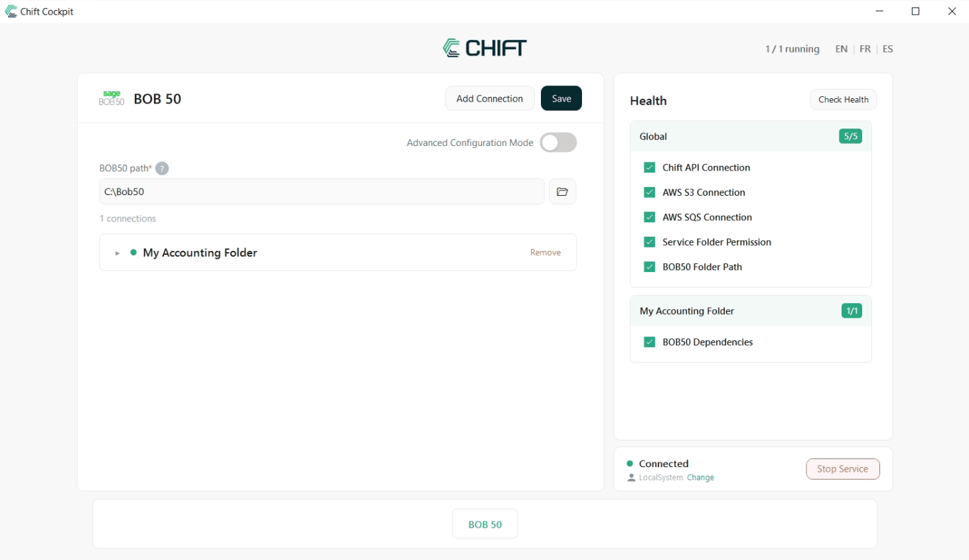Screen dimensions: 969x560
Task: Click the green Connected status dot
Action: [630, 464]
